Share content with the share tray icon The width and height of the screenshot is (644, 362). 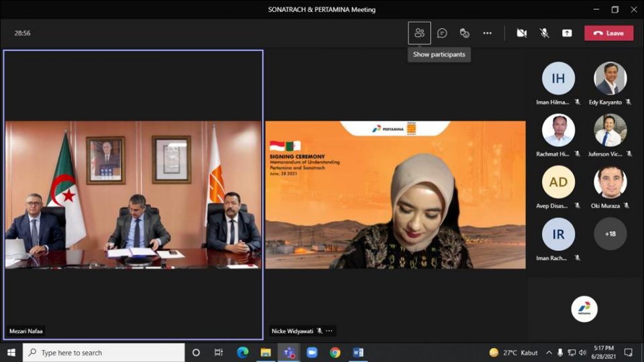pyautogui.click(x=567, y=33)
